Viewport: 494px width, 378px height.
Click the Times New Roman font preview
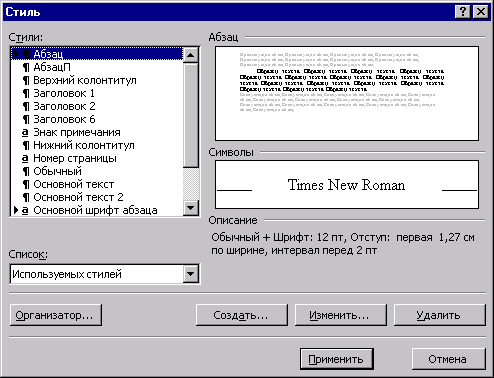click(x=347, y=184)
